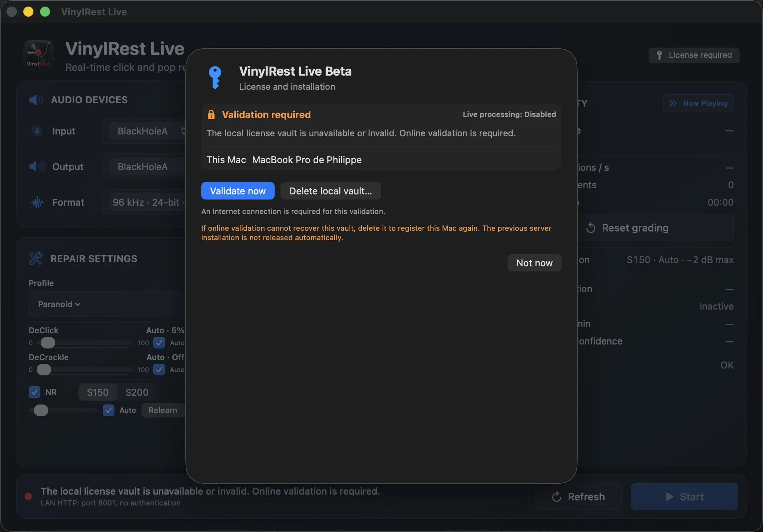
Task: Toggle the noise reduction Auto checkbox
Action: click(x=109, y=410)
